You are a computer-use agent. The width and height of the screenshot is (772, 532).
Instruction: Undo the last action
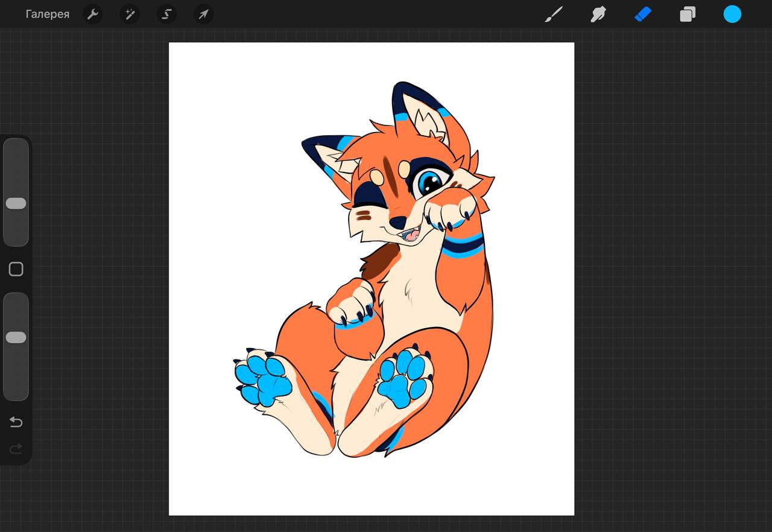click(16, 422)
